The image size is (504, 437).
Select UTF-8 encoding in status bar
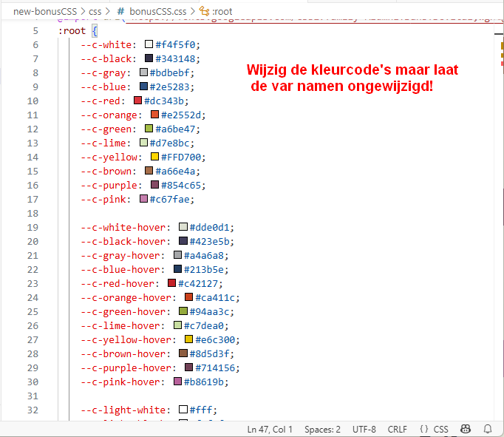point(362,429)
